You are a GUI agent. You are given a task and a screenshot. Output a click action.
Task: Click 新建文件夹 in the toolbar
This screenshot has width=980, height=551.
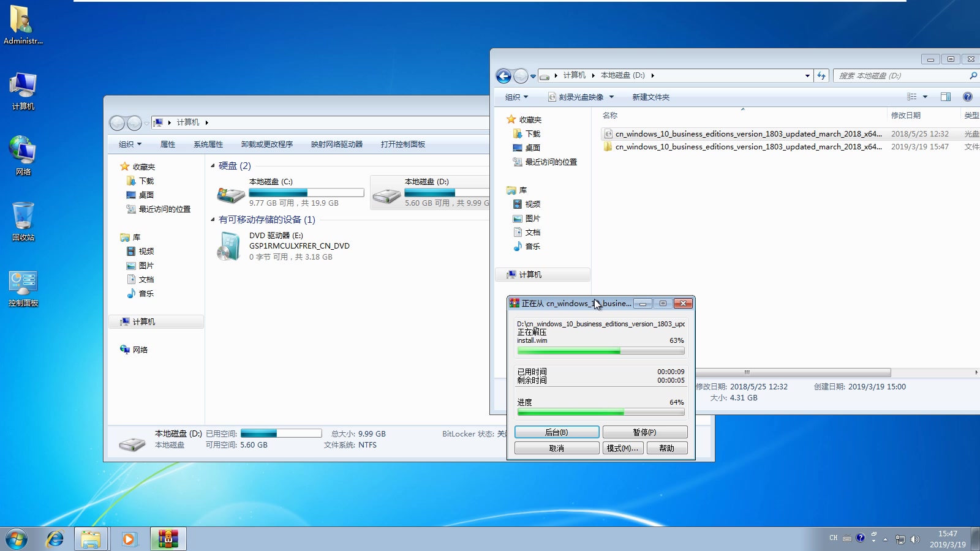[x=651, y=97]
